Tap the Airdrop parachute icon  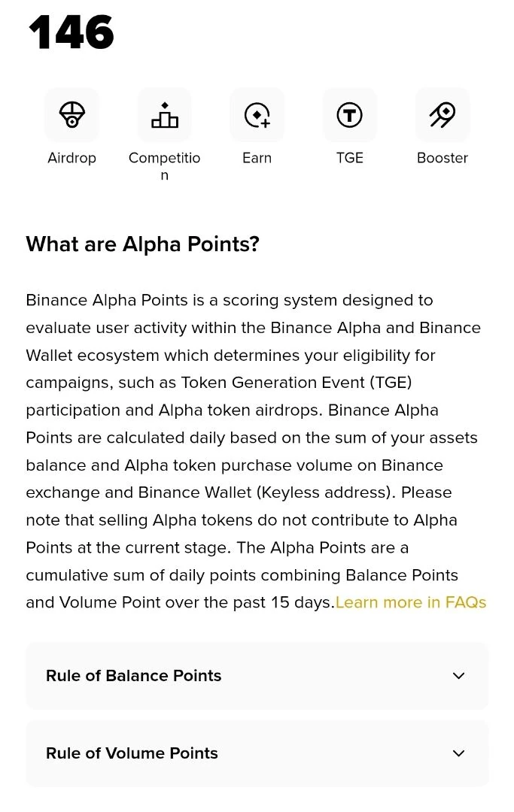71,114
